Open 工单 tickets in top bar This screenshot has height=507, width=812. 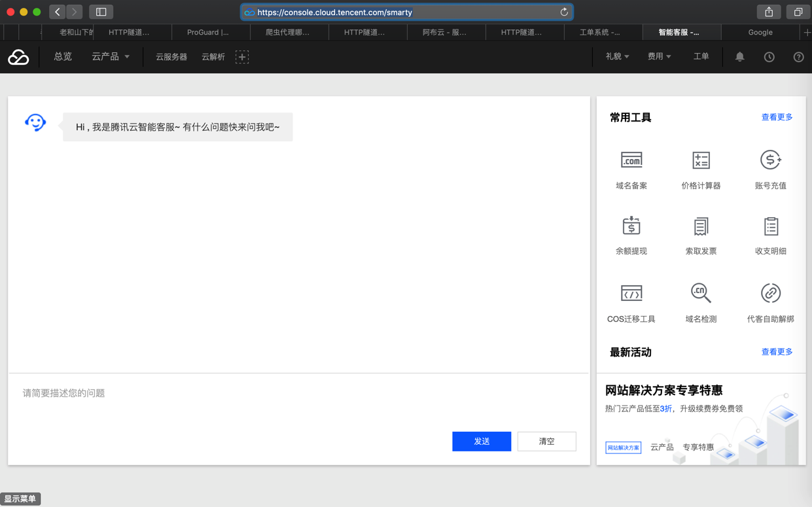(x=701, y=57)
